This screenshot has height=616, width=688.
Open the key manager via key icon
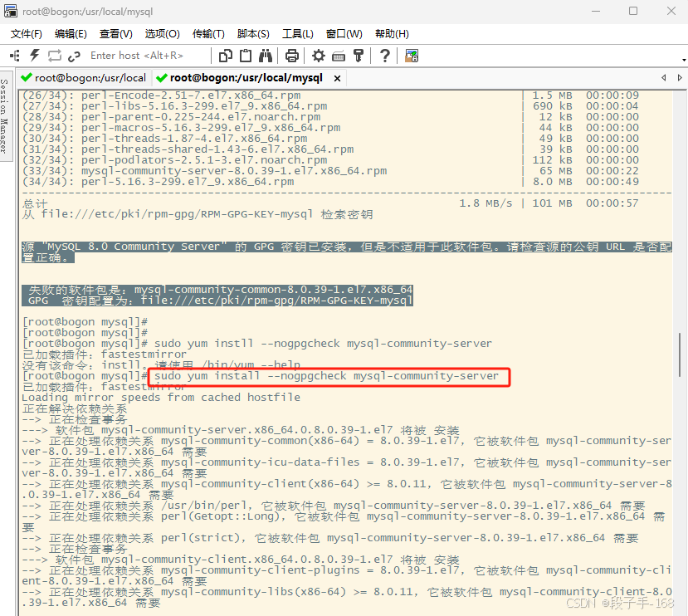coord(359,55)
